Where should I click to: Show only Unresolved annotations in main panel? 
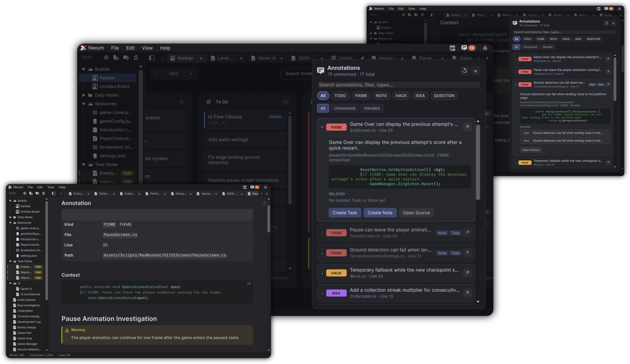pos(345,108)
